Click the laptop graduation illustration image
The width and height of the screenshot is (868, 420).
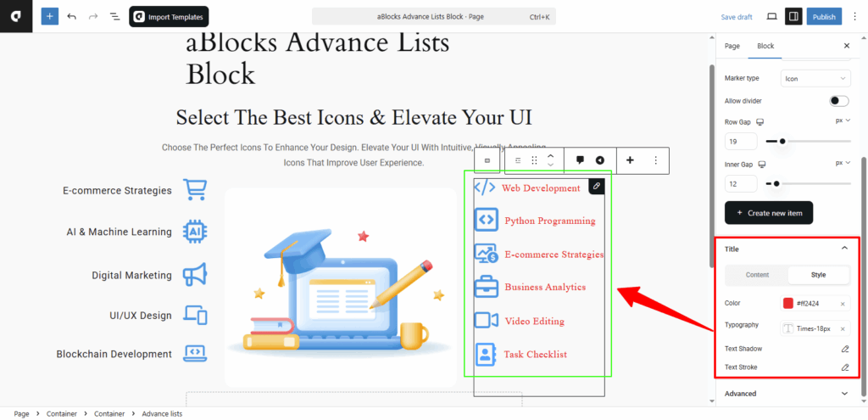[x=340, y=287]
